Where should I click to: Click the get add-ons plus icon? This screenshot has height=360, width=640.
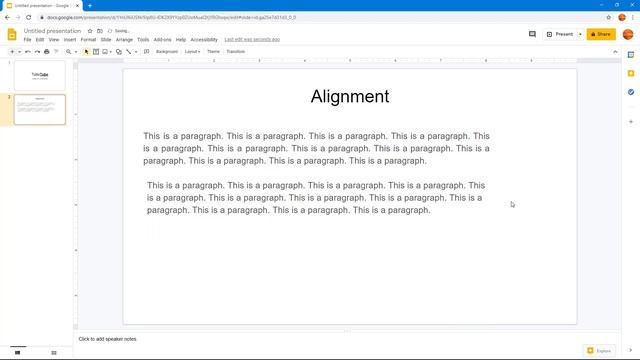coord(631,122)
